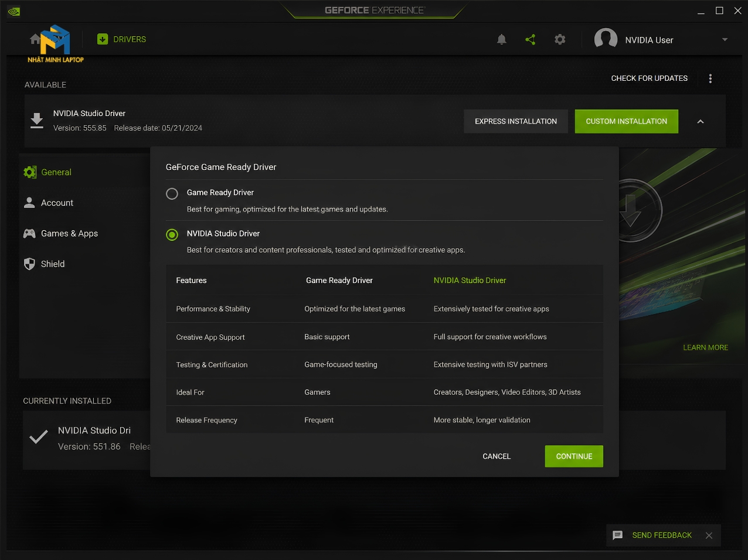Click the NVIDIA logo in the title bar
Screen dimensions: 748x560
[x=13, y=11]
